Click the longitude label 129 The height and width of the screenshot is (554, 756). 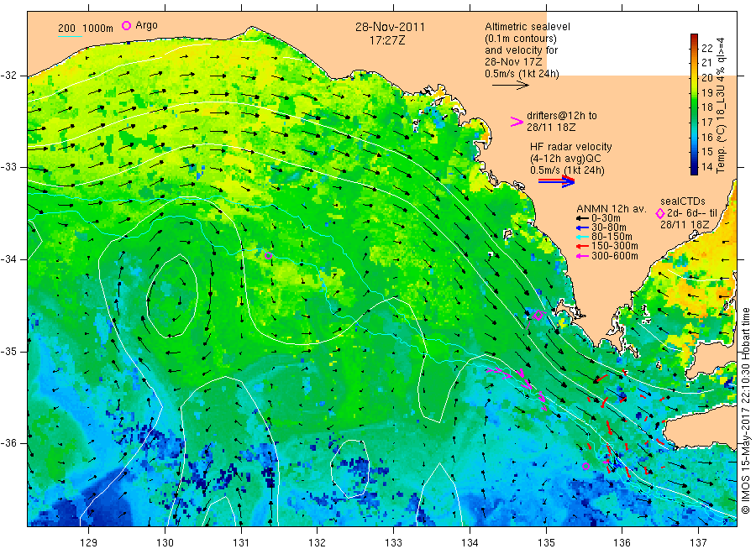pyautogui.click(x=89, y=543)
